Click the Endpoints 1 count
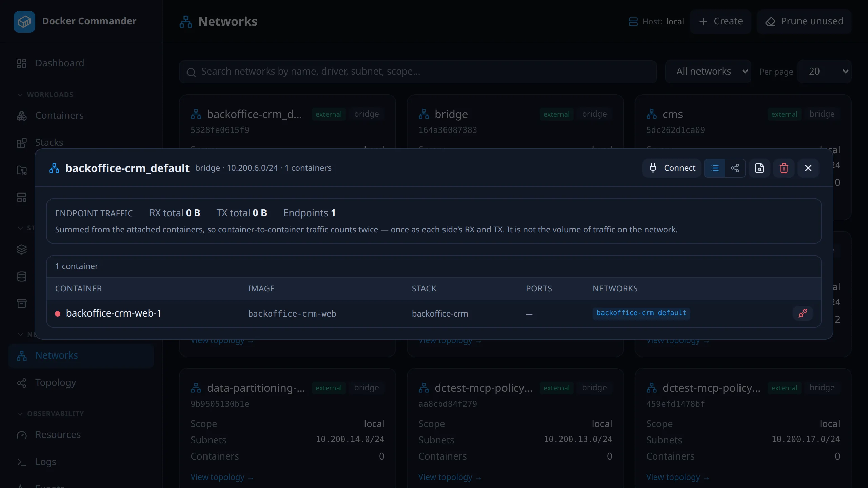868x488 pixels. [309, 213]
